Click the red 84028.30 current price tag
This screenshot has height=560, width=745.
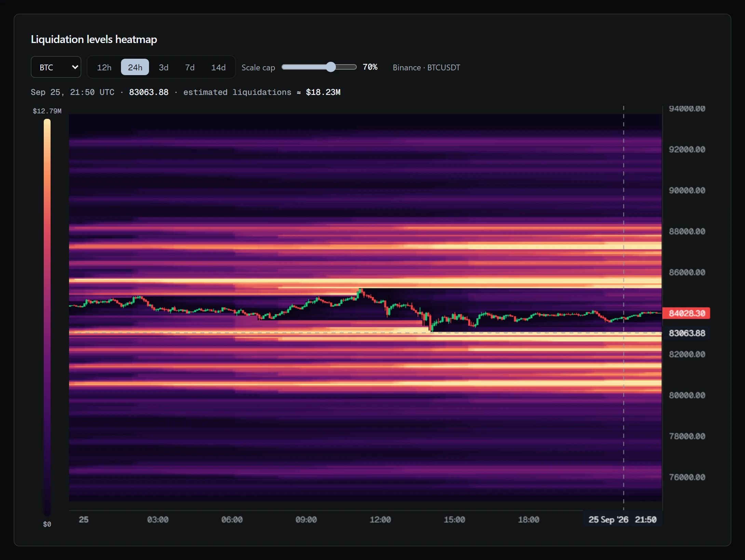click(x=686, y=313)
